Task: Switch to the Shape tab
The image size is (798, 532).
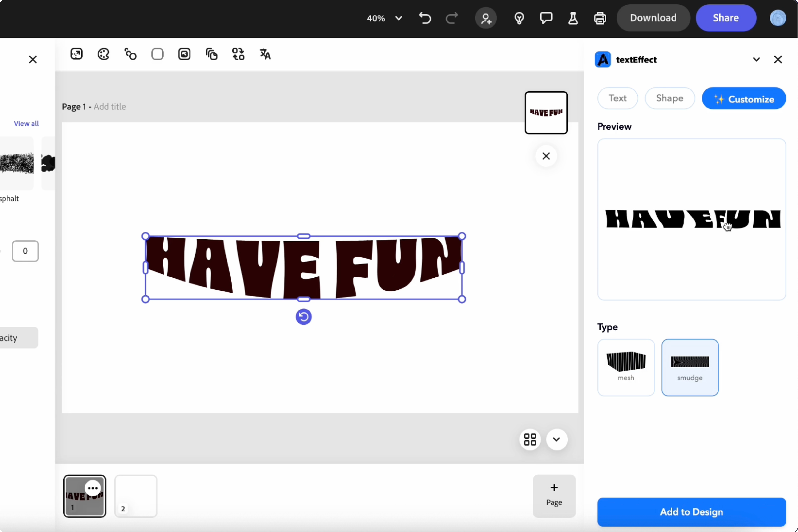Action: (x=669, y=98)
